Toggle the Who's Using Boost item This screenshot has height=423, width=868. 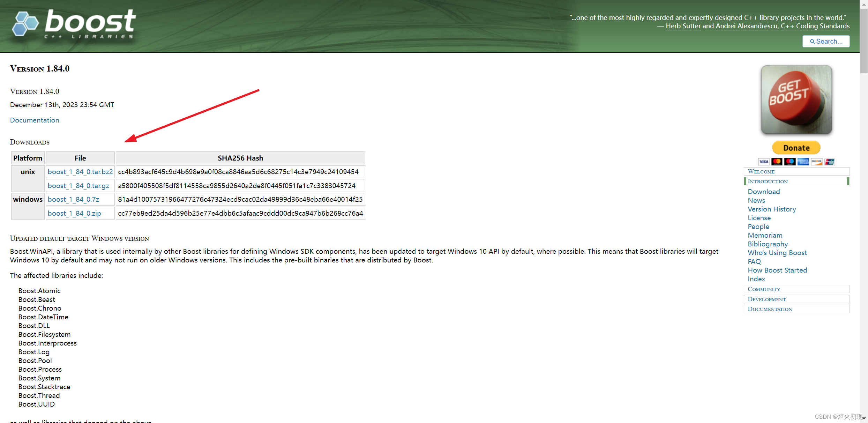click(777, 252)
